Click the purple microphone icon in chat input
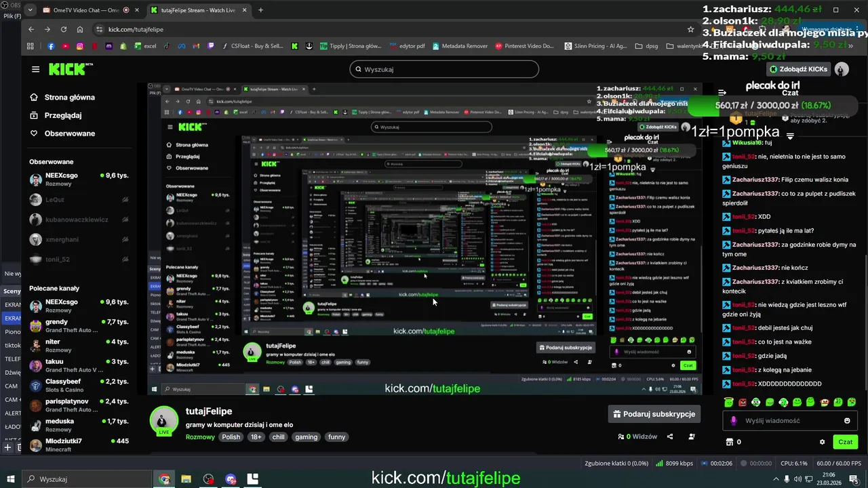 click(734, 421)
